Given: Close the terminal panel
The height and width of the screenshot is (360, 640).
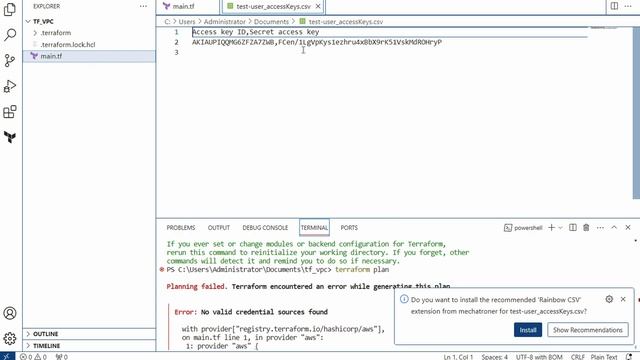Looking at the screenshot, I should pyautogui.click(x=628, y=227).
